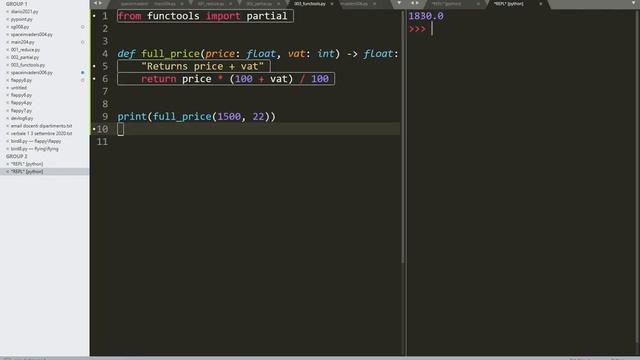Open tab list dropdown of left editor group
640x360 pixels.
coord(399,3)
